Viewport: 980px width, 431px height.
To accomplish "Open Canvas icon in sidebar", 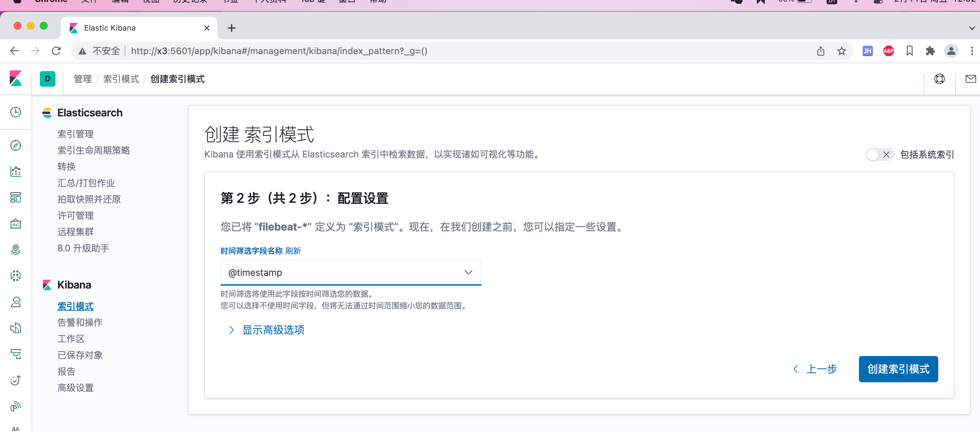I will pyautogui.click(x=16, y=223).
